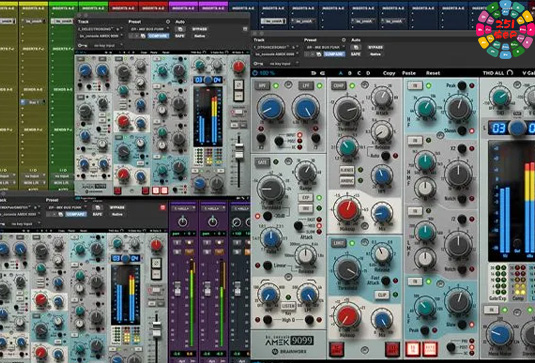The width and height of the screenshot is (535, 363).
Task: Select settings slot C in plugin toolbar
Action: tap(359, 73)
